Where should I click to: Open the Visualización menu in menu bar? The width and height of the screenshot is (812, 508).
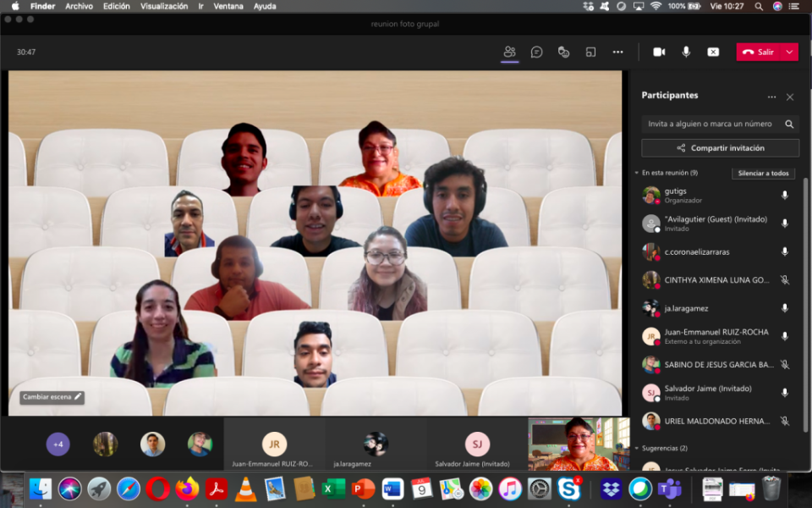164,6
